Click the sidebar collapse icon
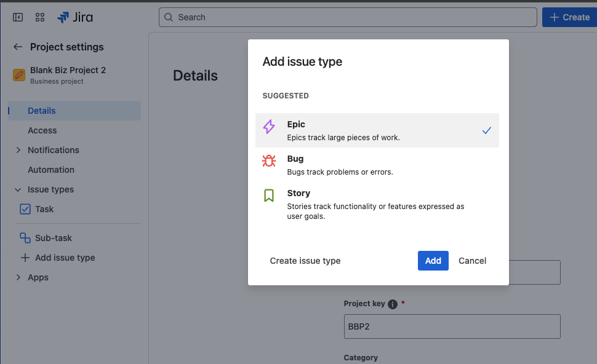The width and height of the screenshot is (597, 364). pos(18,17)
